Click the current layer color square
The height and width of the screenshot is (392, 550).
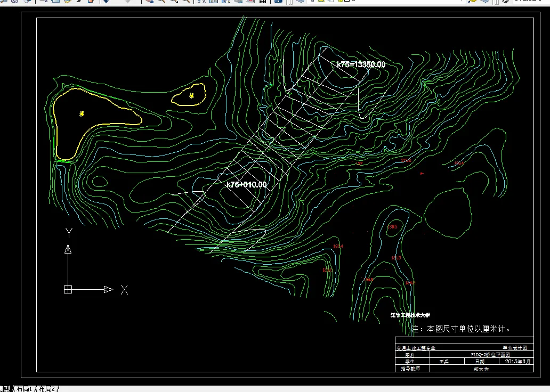(346, 2)
